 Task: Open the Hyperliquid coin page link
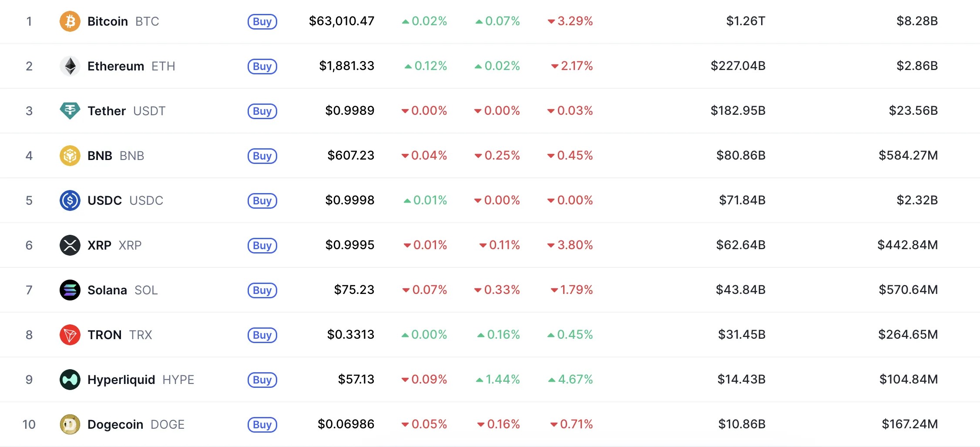point(141,380)
